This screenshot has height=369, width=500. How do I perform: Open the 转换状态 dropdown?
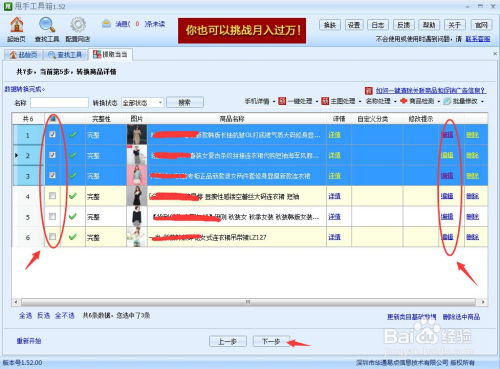pos(142,103)
